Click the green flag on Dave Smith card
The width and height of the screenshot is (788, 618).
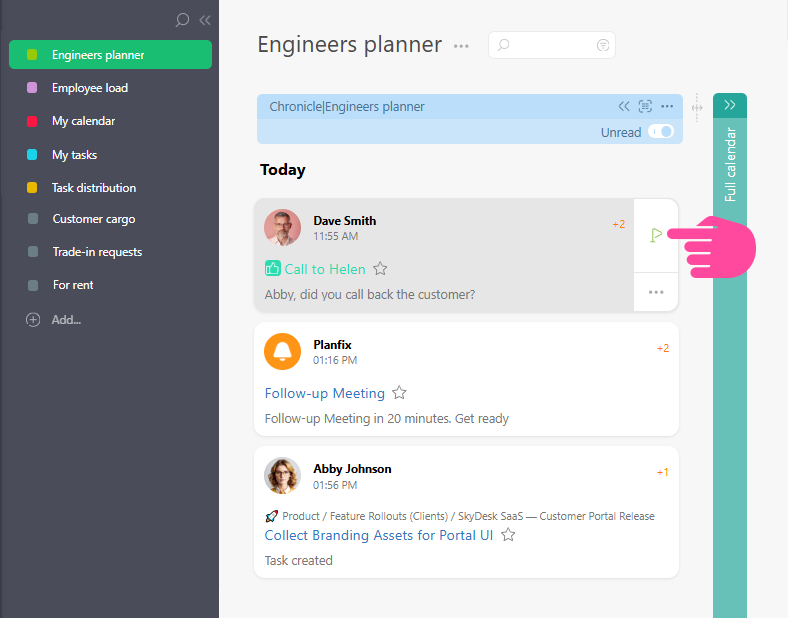point(656,235)
